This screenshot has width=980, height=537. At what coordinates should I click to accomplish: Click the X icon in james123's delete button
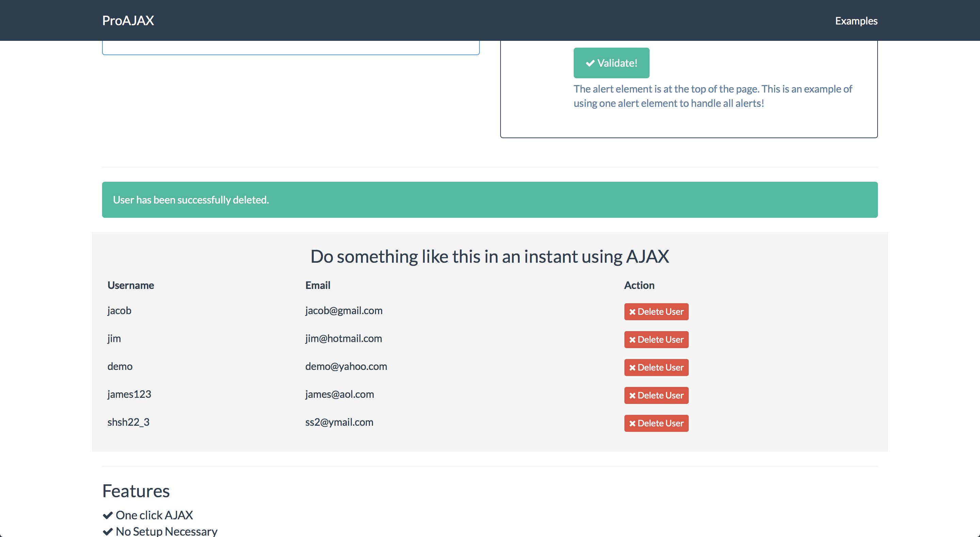pyautogui.click(x=632, y=396)
